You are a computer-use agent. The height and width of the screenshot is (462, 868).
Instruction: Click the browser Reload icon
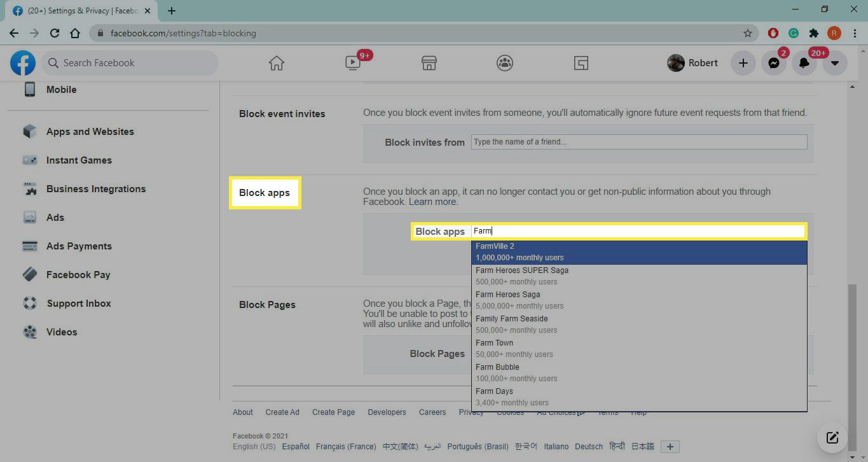55,33
